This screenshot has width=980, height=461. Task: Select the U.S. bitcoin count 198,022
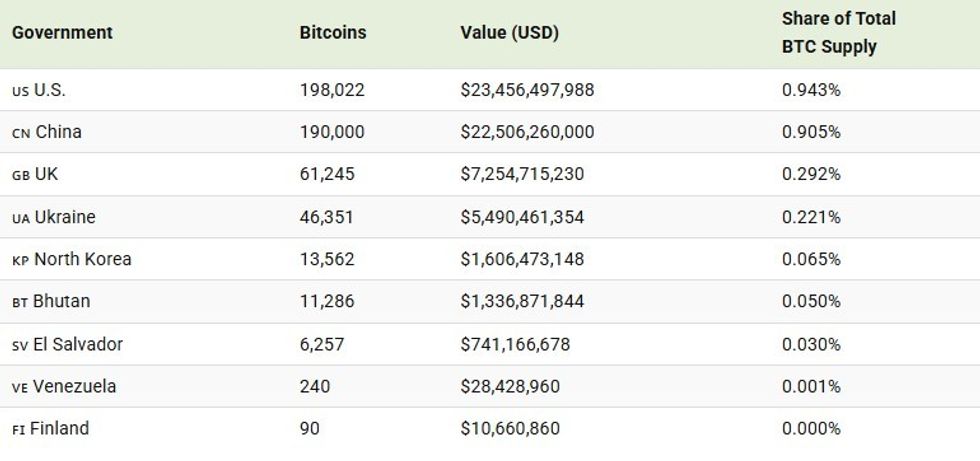[332, 90]
